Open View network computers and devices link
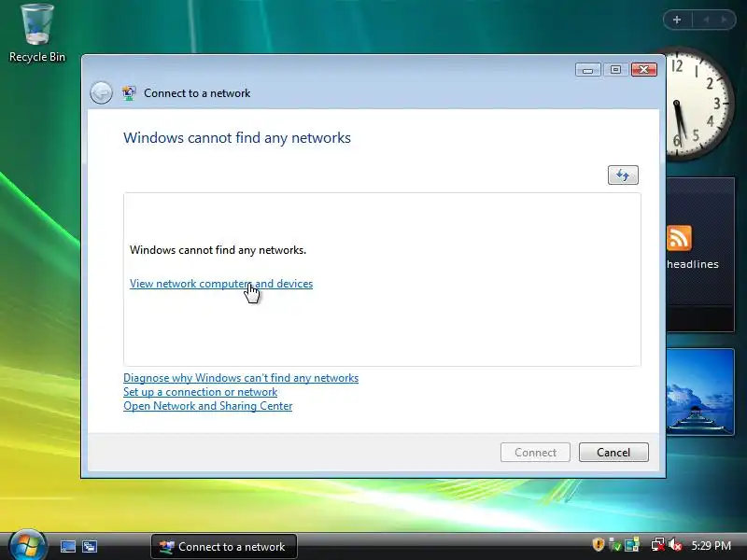This screenshot has height=560, width=747. pos(221,284)
